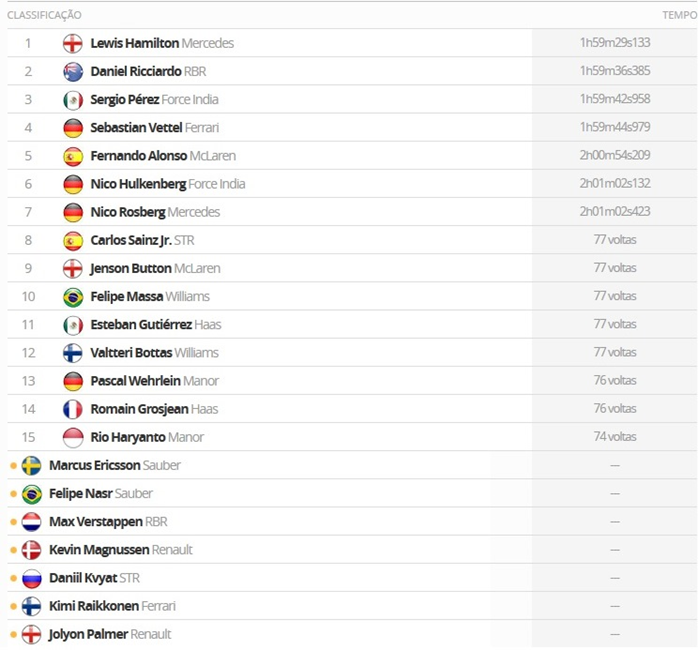This screenshot has height=650, width=698.
Task: Click the Australian flag next to Daniel Ricciardo
Action: coord(73,71)
